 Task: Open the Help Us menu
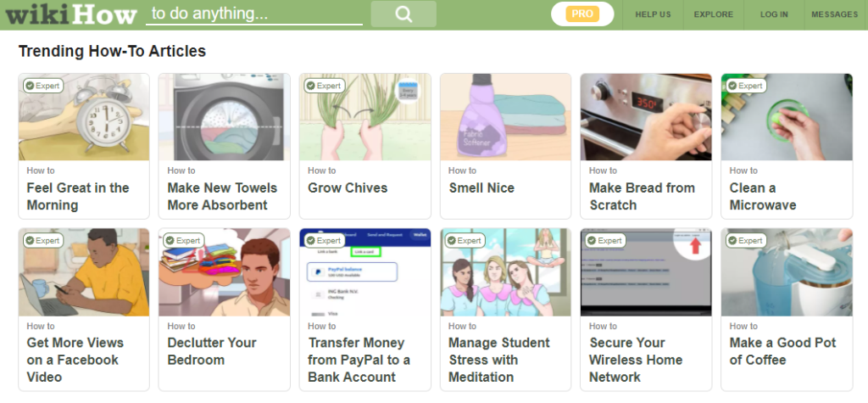653,14
